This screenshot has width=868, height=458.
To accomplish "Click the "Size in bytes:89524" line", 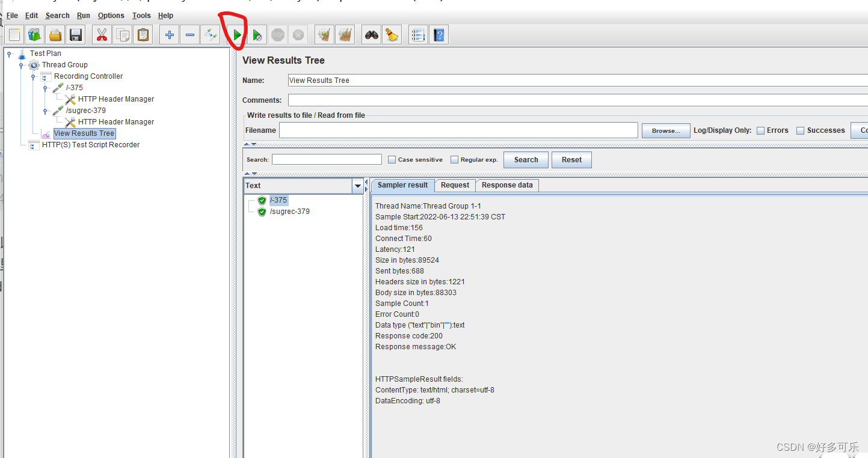I will (407, 260).
